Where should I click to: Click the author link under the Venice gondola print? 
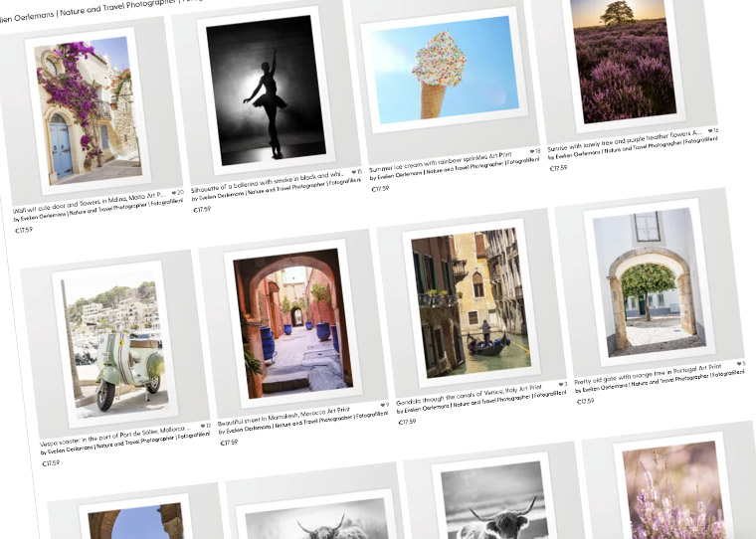(482, 402)
